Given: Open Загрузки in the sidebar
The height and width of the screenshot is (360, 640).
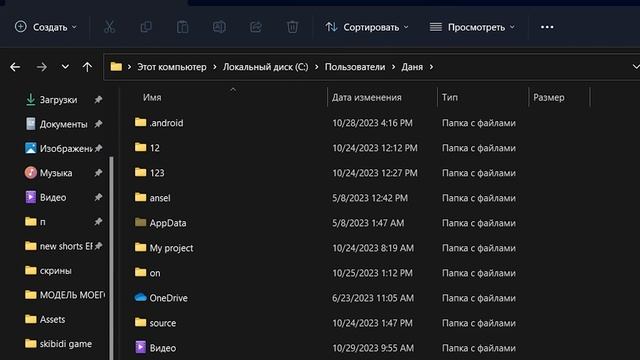Looking at the screenshot, I should [x=58, y=100].
